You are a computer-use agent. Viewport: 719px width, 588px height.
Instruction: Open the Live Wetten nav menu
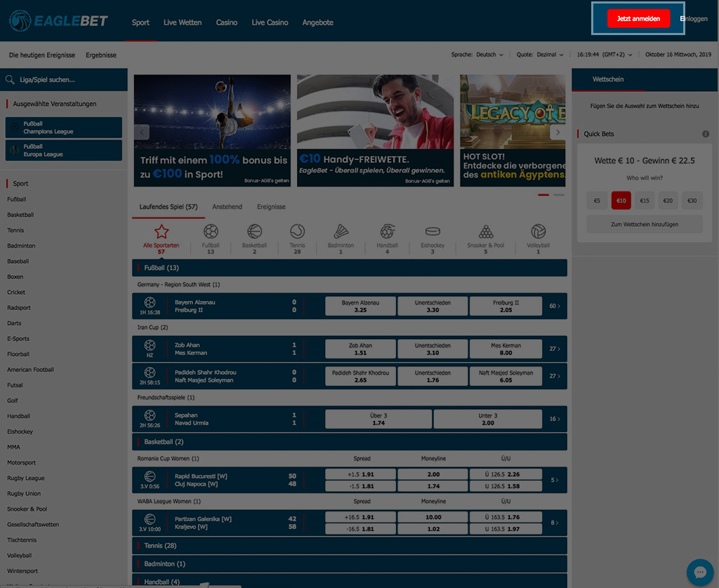[x=183, y=22]
